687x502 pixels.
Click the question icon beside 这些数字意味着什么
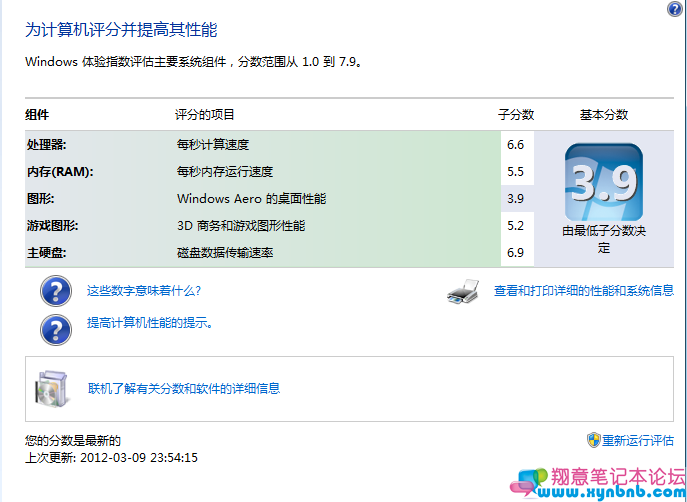tap(56, 291)
